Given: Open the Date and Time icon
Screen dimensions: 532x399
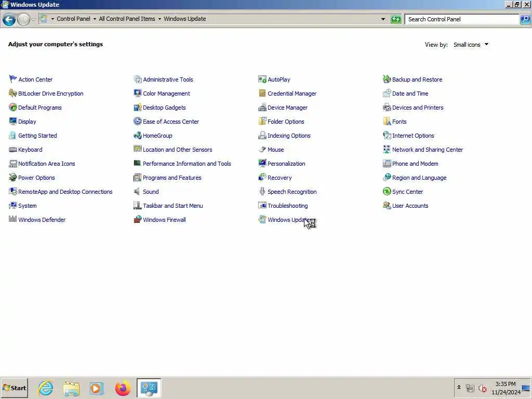Looking at the screenshot, I should [x=387, y=93].
